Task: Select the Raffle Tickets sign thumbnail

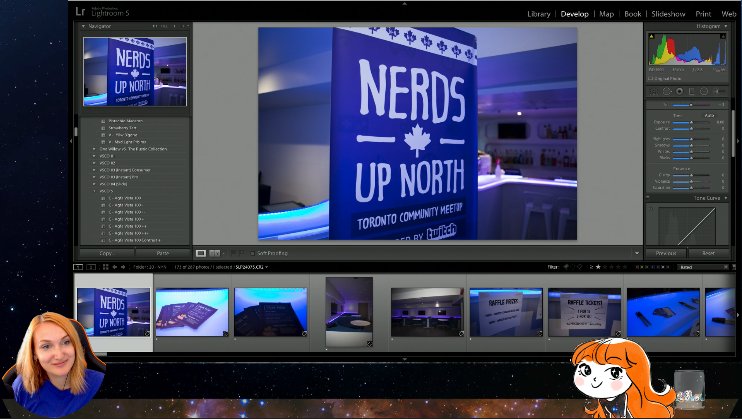Action: [584, 312]
